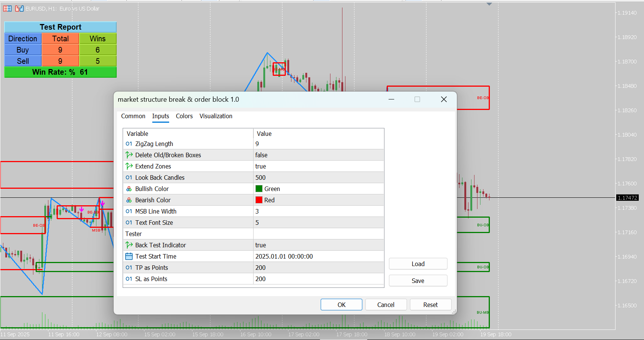Select the Inputs tab
The width and height of the screenshot is (644, 340).
click(x=161, y=116)
